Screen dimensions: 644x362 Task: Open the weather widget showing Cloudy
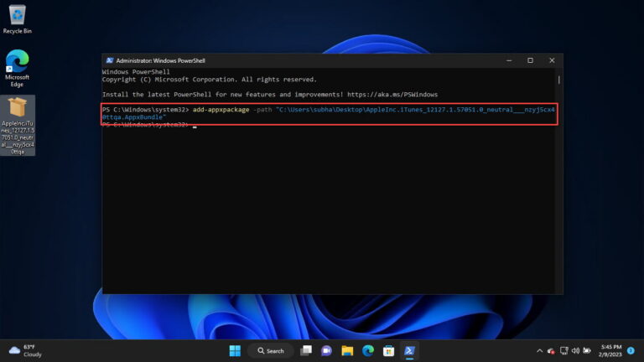[x=25, y=351]
